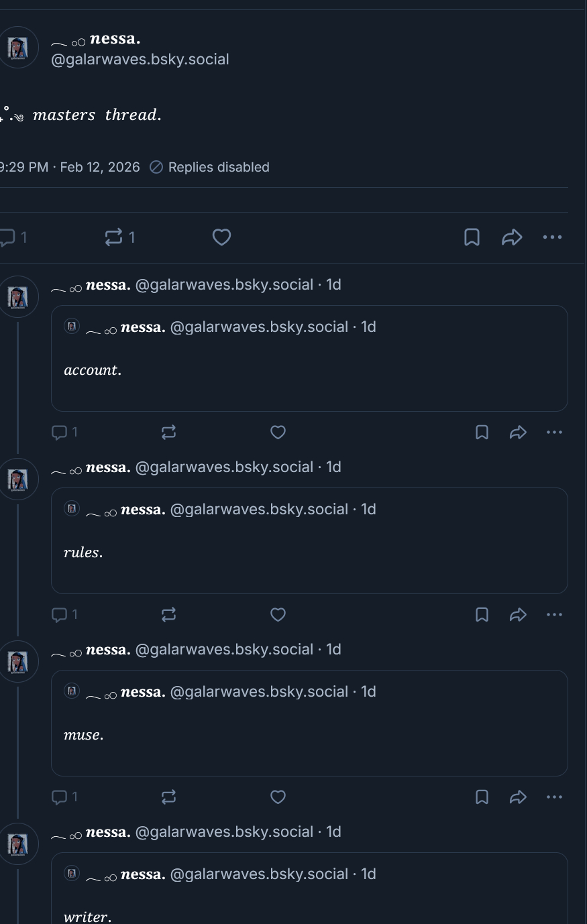Screen dimensions: 587x924
Task: Open more options on main post
Action: [552, 237]
